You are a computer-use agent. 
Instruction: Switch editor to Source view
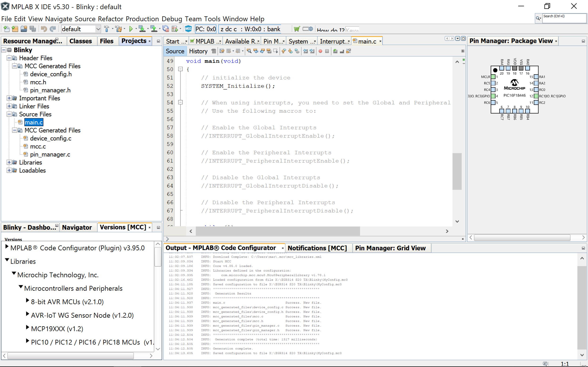[x=175, y=51]
